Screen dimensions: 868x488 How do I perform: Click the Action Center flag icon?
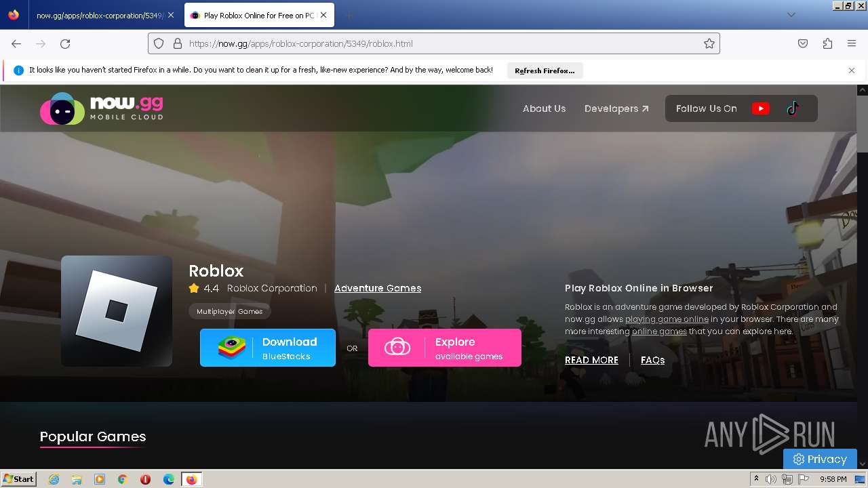(x=804, y=479)
